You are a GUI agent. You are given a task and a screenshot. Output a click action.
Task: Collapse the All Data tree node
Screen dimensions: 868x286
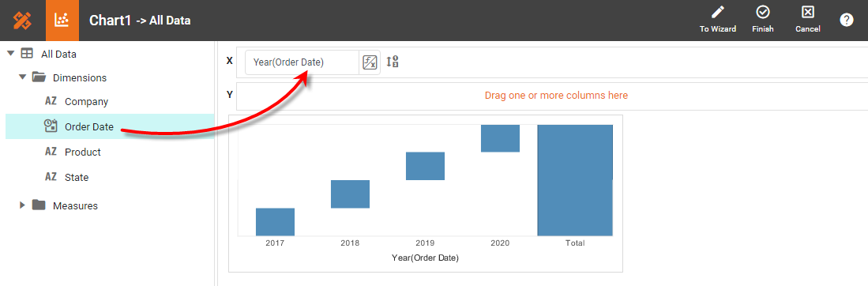tap(10, 54)
